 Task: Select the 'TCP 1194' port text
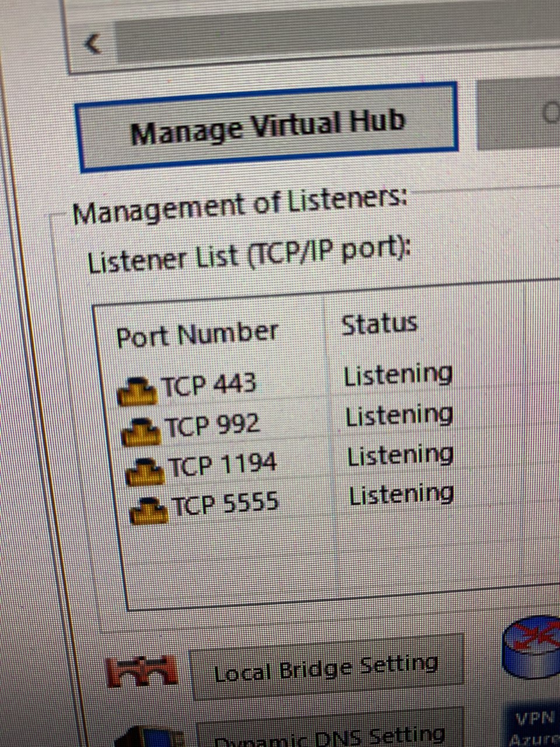(223, 465)
